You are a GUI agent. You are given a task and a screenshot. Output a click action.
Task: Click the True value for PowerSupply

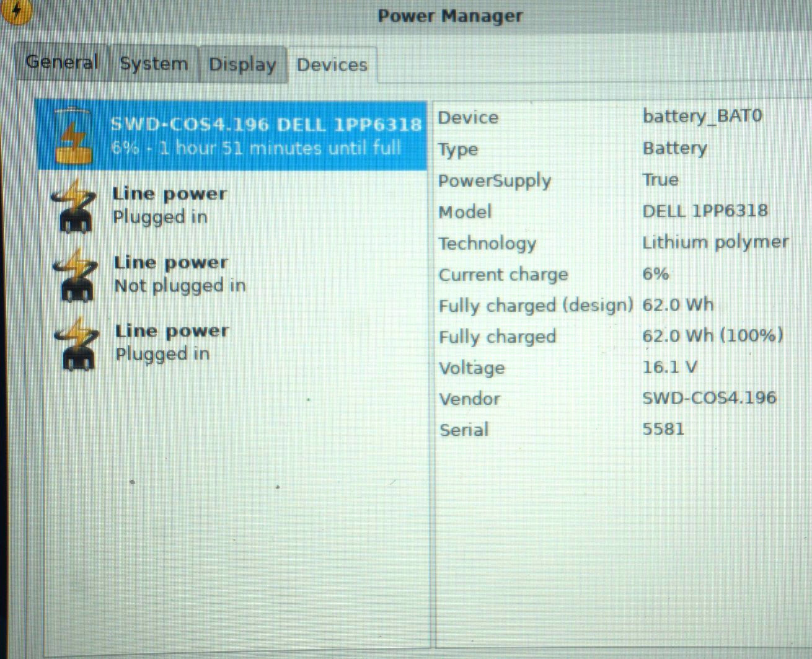click(660, 179)
